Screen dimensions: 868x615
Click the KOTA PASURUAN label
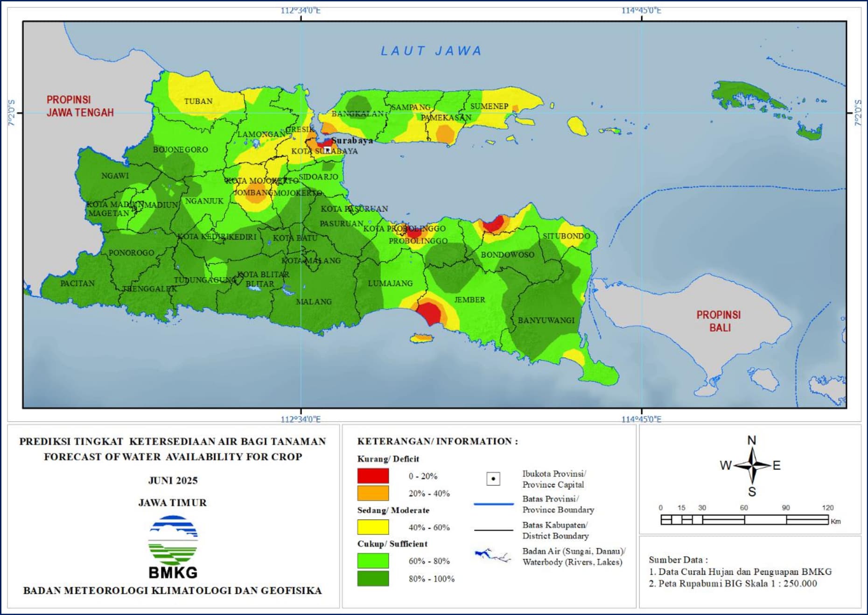coord(354,208)
